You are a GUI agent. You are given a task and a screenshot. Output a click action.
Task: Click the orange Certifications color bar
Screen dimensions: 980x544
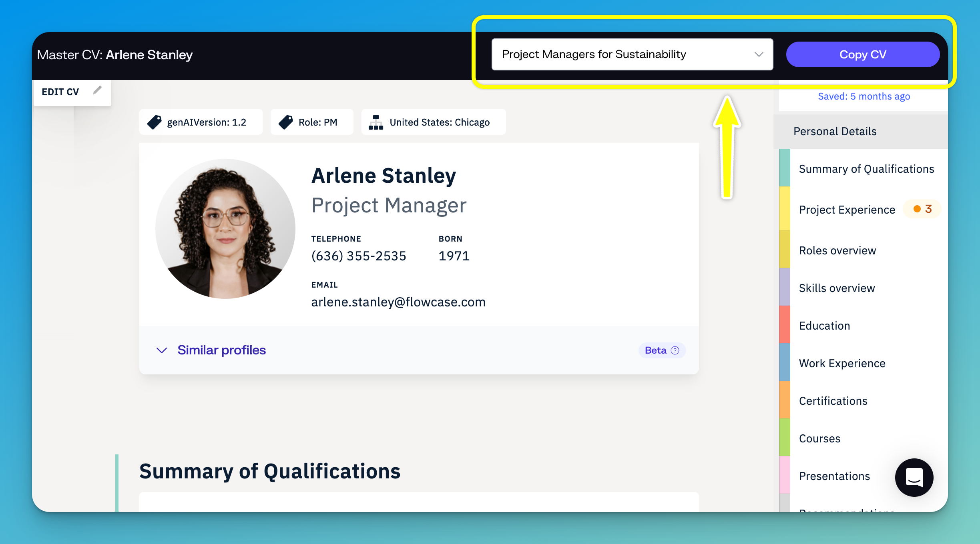coord(784,400)
